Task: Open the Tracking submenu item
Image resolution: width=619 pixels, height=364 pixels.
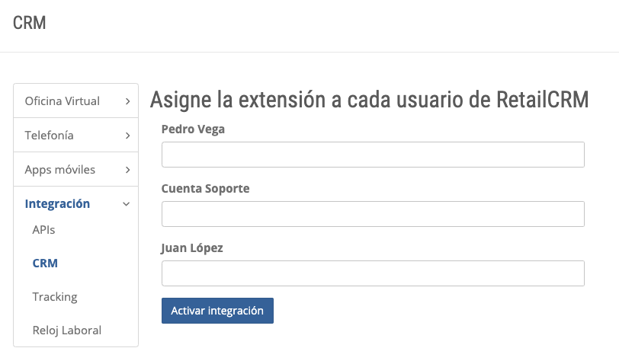Action: [55, 297]
